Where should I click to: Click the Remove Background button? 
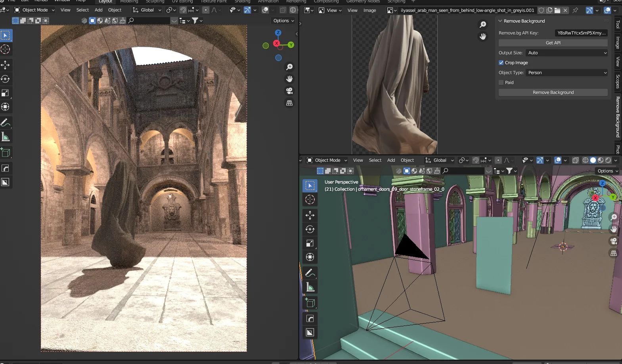(553, 92)
